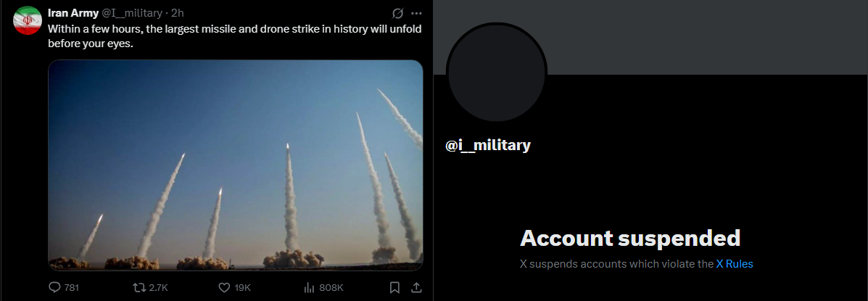Reply to the Iran Army post
The image size is (868, 301).
pyautogui.click(x=65, y=288)
